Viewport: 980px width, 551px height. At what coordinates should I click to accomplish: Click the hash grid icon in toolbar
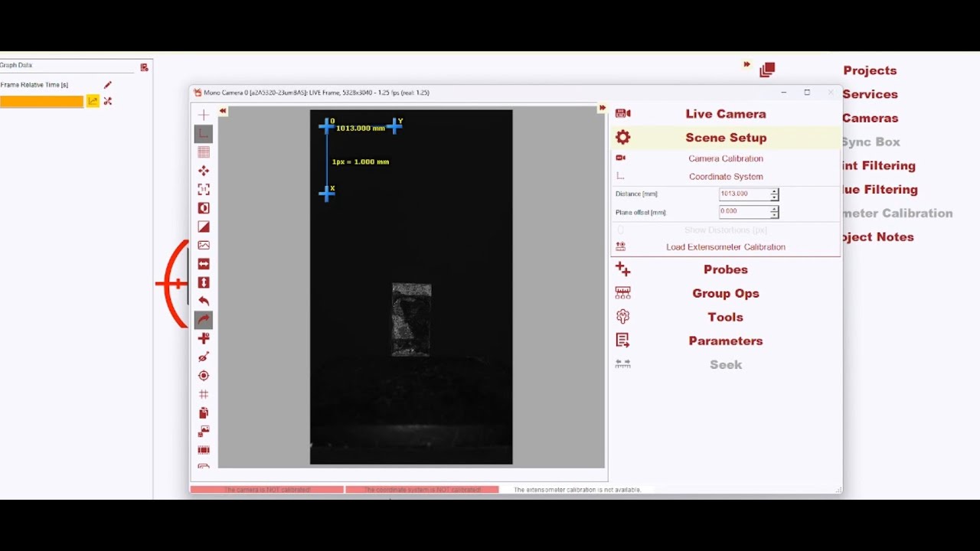(204, 394)
